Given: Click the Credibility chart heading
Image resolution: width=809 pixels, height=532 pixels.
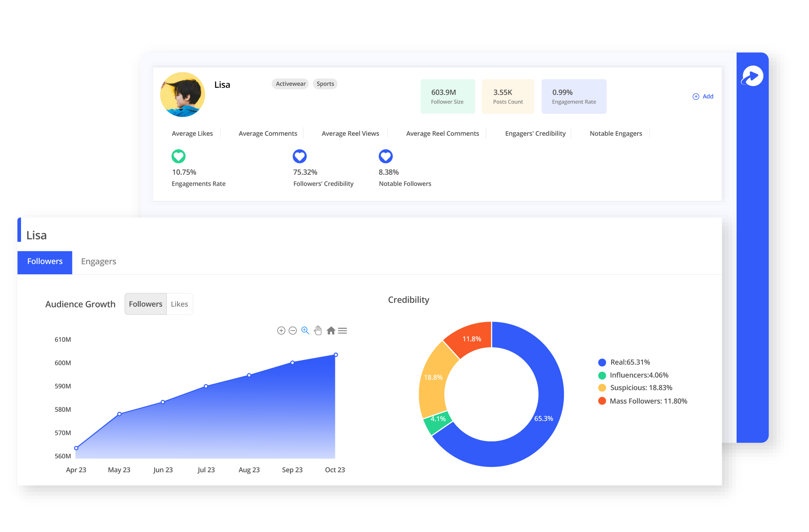Looking at the screenshot, I should [x=409, y=300].
